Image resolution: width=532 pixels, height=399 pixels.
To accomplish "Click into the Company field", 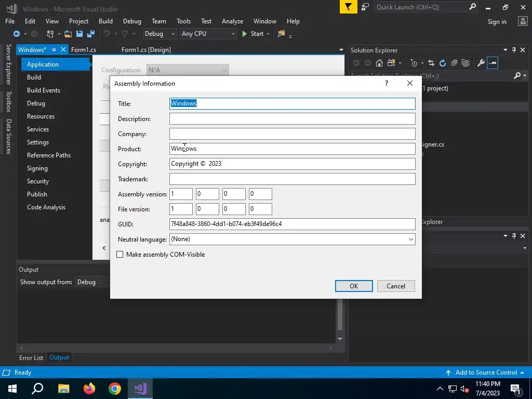I will tap(292, 134).
